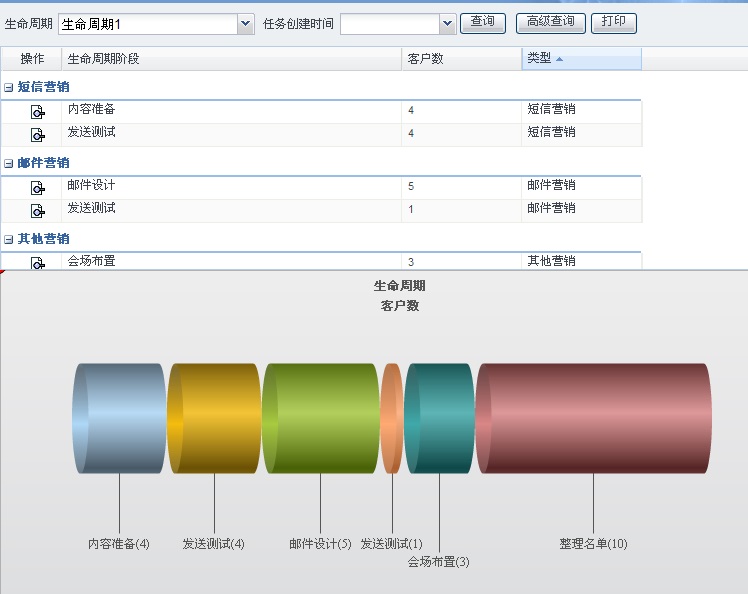
Task: Focus the 任务创建时间 input field
Action: [390, 24]
